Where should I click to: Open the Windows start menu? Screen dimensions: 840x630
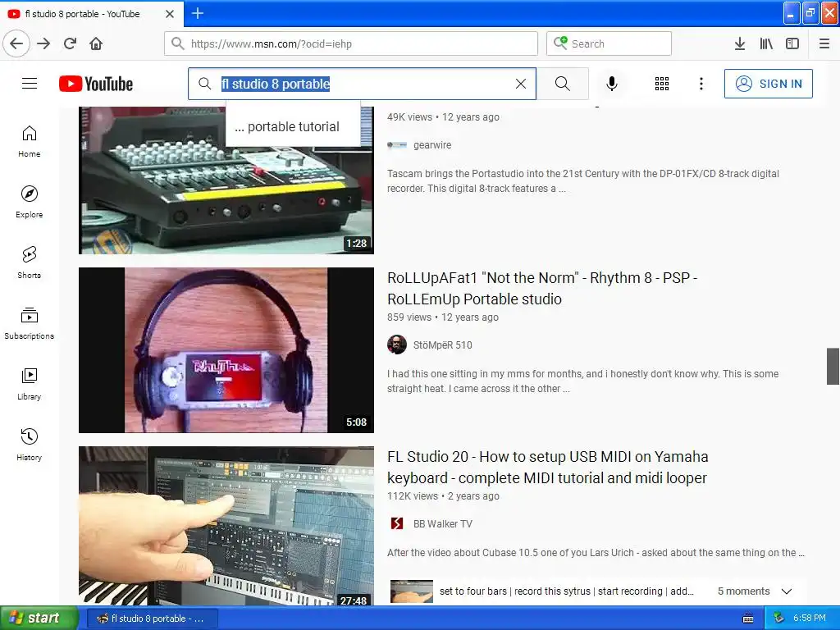coord(39,618)
